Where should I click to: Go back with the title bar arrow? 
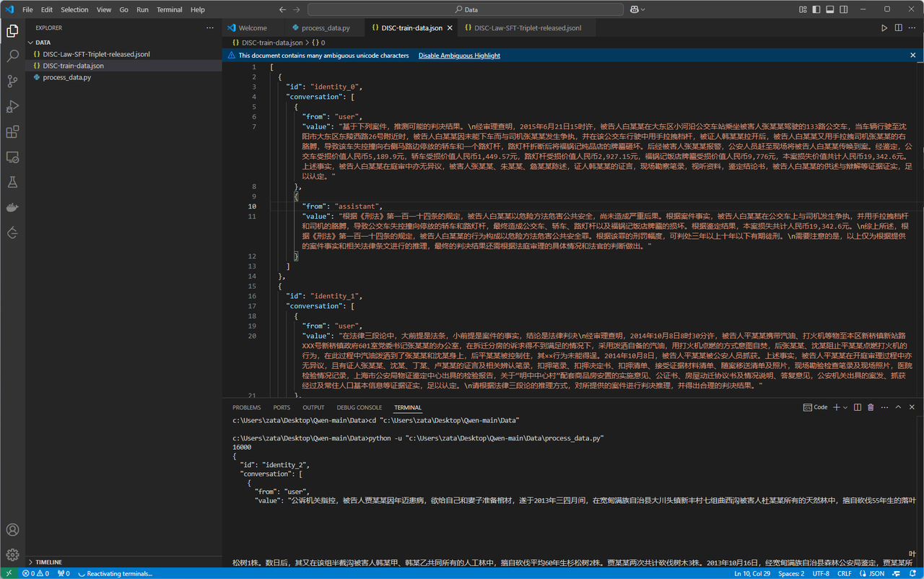[283, 9]
